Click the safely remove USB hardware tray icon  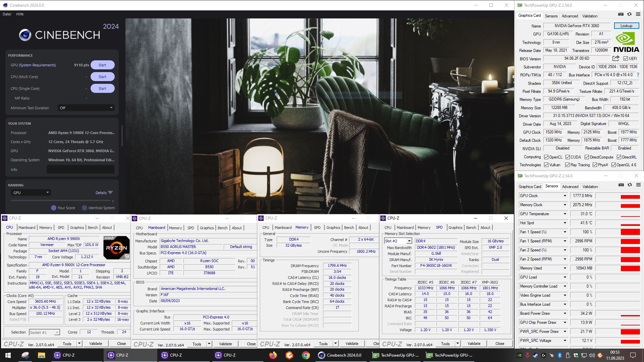pos(568,355)
